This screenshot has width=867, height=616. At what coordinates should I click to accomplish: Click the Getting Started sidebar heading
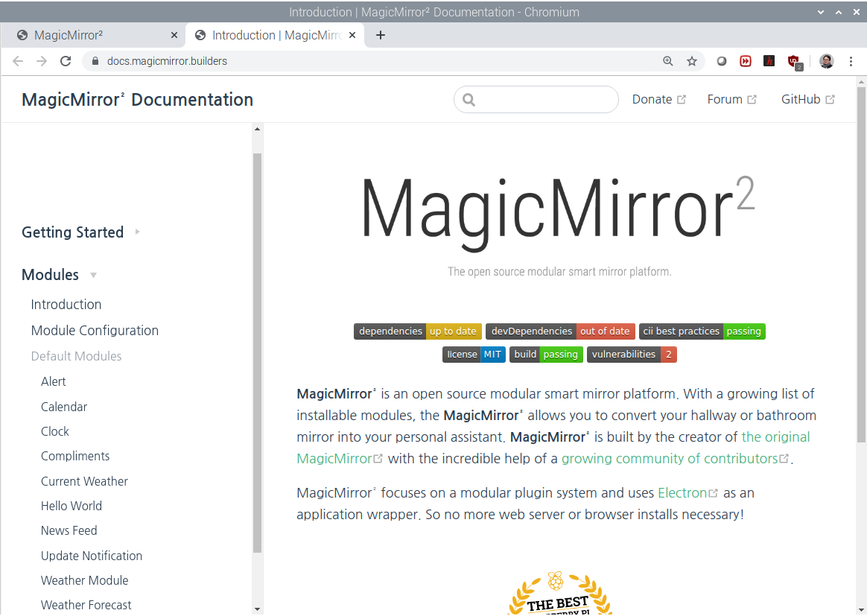click(x=72, y=232)
